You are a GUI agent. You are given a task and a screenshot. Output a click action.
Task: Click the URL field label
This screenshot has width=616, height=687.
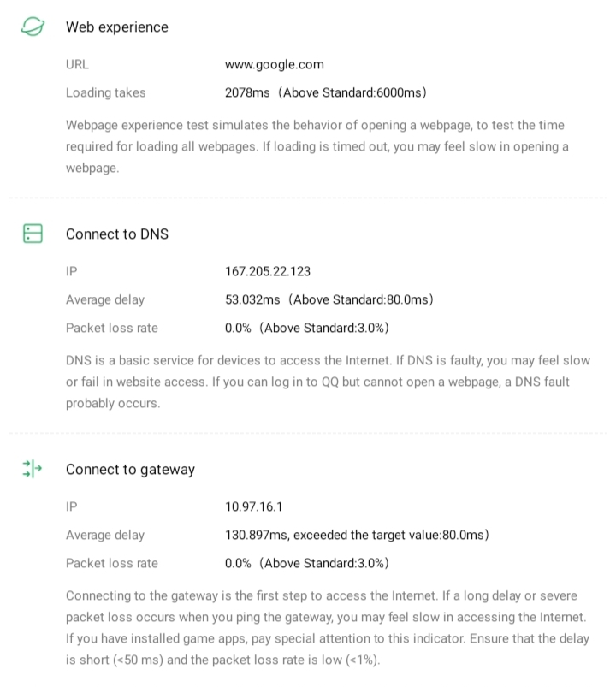coord(77,64)
